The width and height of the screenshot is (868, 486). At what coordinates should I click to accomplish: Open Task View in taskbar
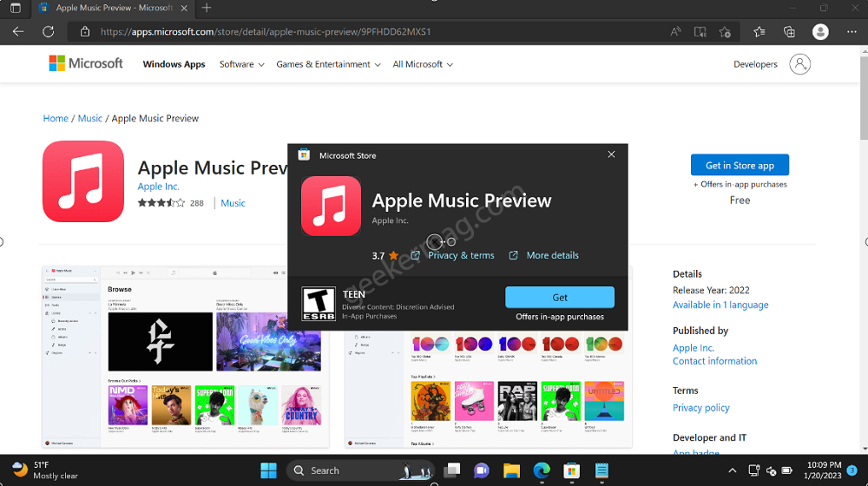pos(452,470)
